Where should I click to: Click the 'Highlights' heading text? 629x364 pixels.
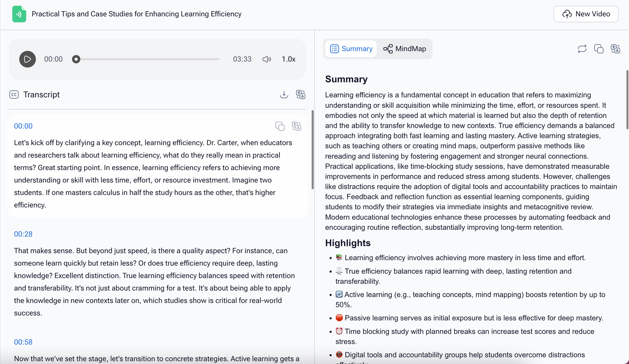[x=348, y=243]
